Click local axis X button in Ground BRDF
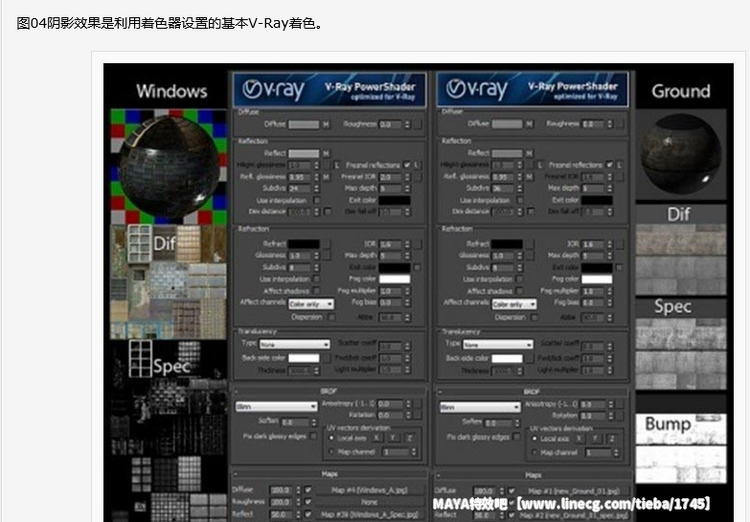750x522 pixels. coord(579,438)
